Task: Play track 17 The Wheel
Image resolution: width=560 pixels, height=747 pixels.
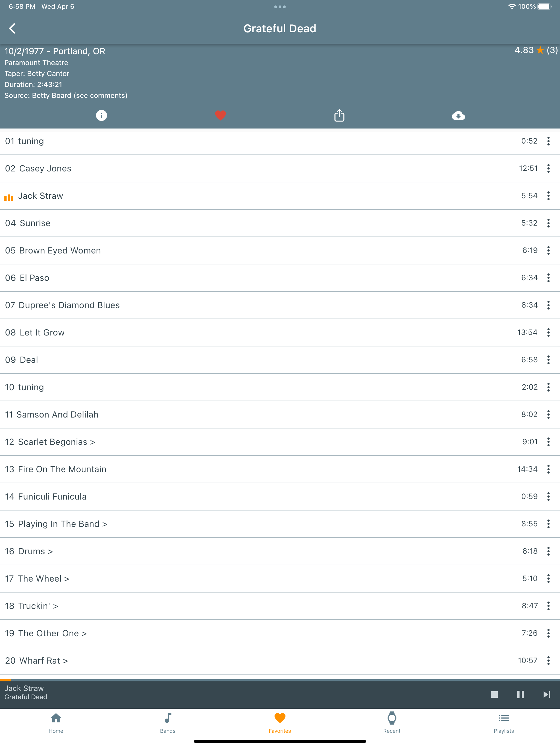Action: pyautogui.click(x=280, y=579)
